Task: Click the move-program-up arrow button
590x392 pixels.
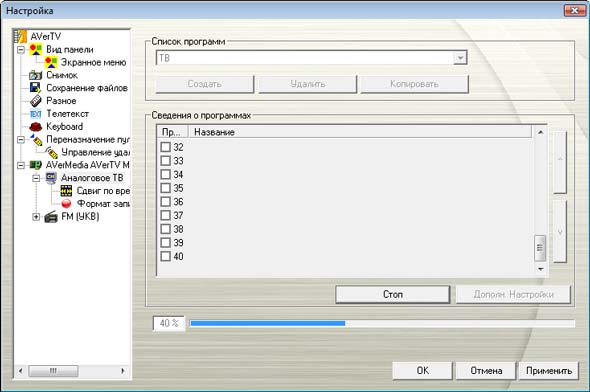Action: 560,162
